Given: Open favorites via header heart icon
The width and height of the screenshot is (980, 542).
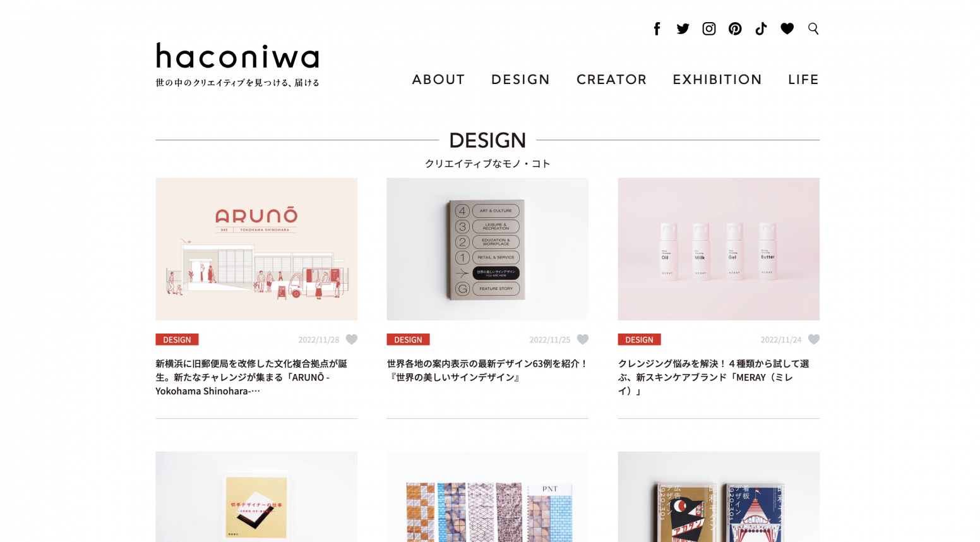Looking at the screenshot, I should (x=787, y=28).
